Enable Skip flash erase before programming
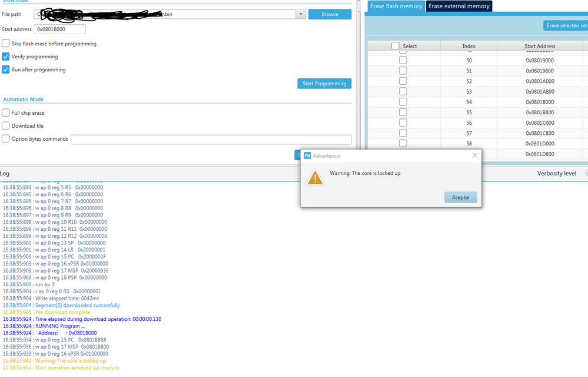This screenshot has width=588, height=378. click(x=6, y=44)
